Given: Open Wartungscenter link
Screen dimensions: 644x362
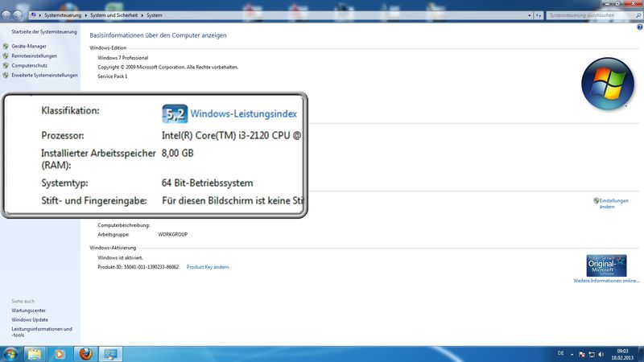Looking at the screenshot, I should click(28, 311).
